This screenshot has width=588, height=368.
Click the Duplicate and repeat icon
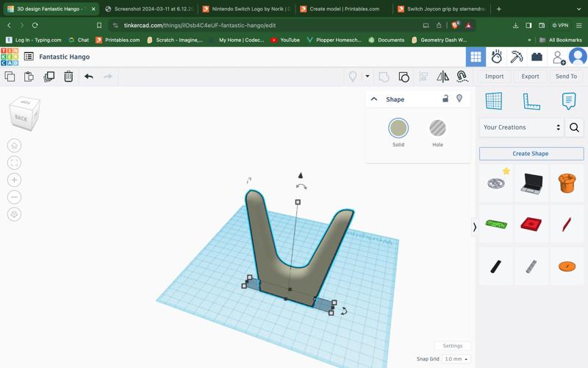(49, 77)
